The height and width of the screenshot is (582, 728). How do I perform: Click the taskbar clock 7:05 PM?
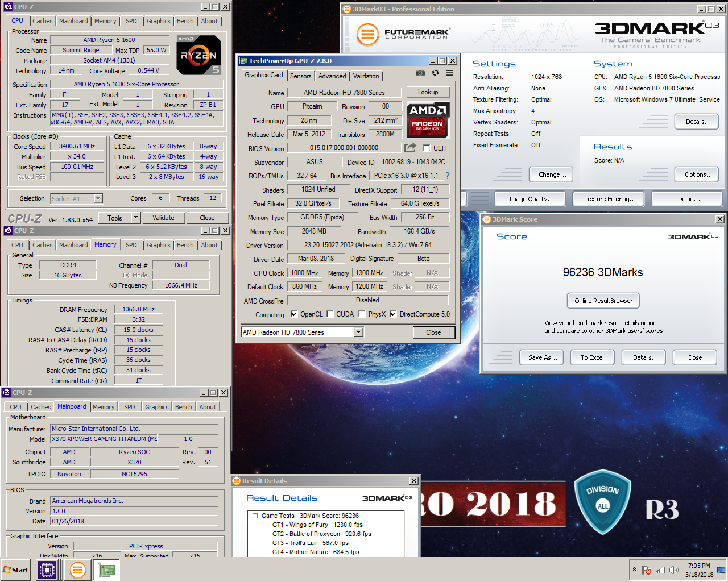(x=699, y=566)
